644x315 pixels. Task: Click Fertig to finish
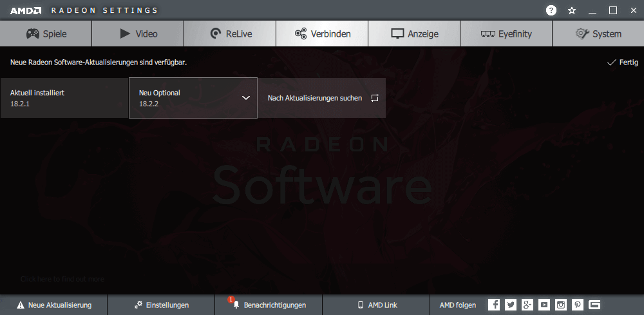coord(623,62)
